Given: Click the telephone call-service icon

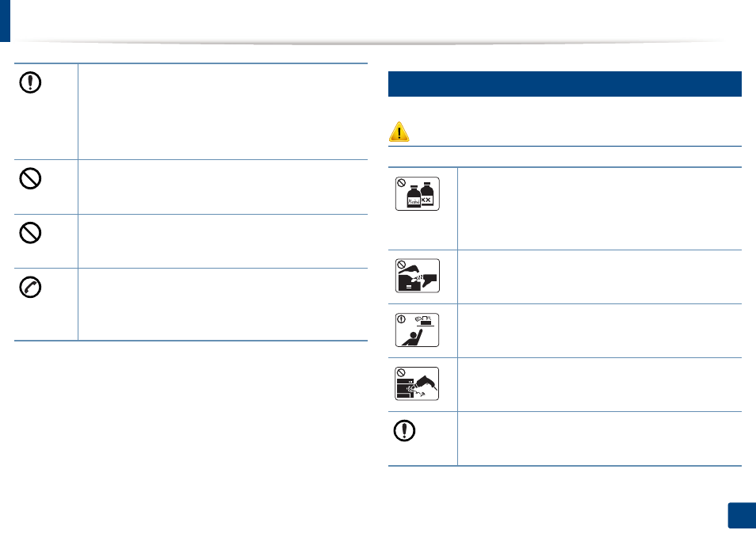Looking at the screenshot, I should [x=30, y=288].
